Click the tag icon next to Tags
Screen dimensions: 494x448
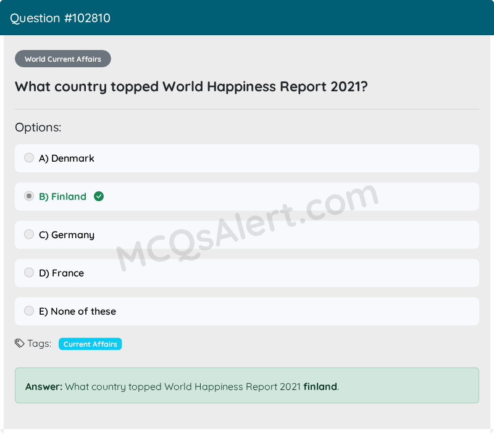click(20, 344)
